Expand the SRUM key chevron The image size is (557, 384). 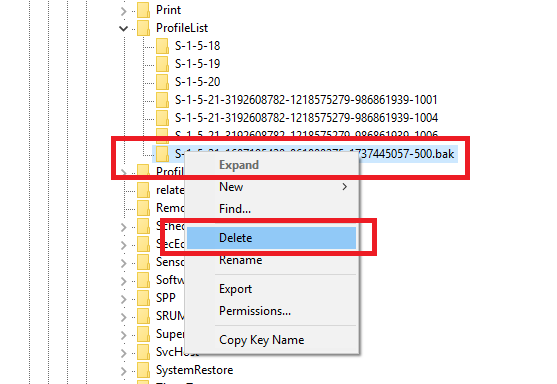123,317
